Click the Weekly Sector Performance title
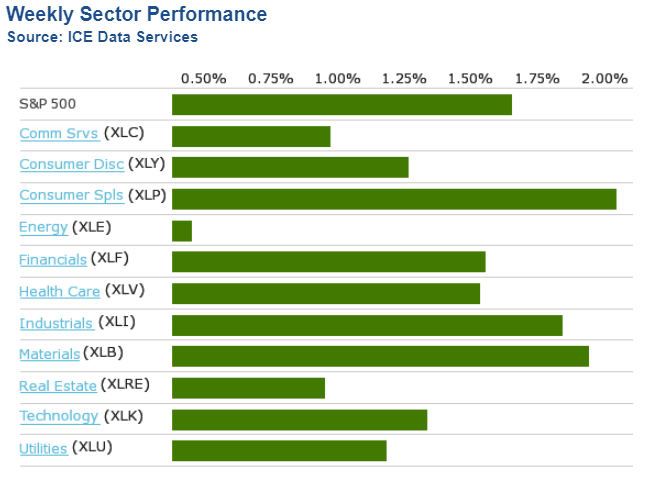The image size is (659, 482). pos(137,14)
